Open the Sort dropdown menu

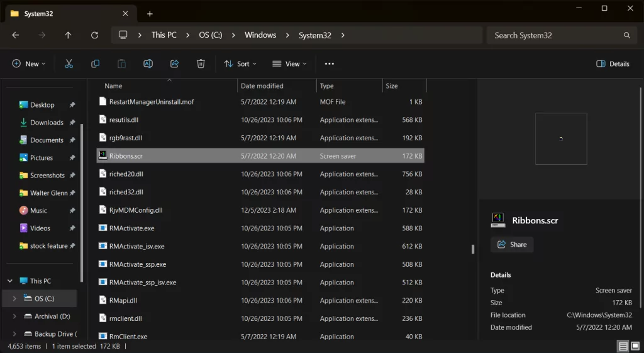240,64
